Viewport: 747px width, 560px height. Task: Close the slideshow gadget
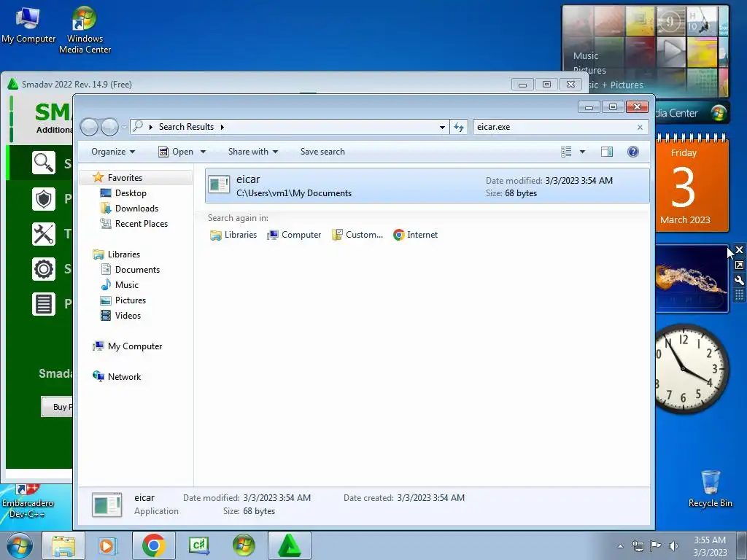pyautogui.click(x=739, y=249)
